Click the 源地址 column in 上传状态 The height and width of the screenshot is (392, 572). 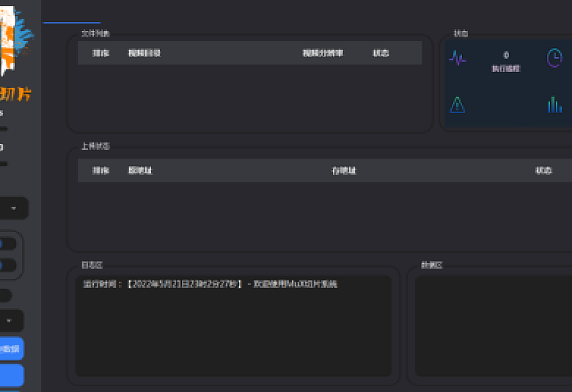(141, 170)
